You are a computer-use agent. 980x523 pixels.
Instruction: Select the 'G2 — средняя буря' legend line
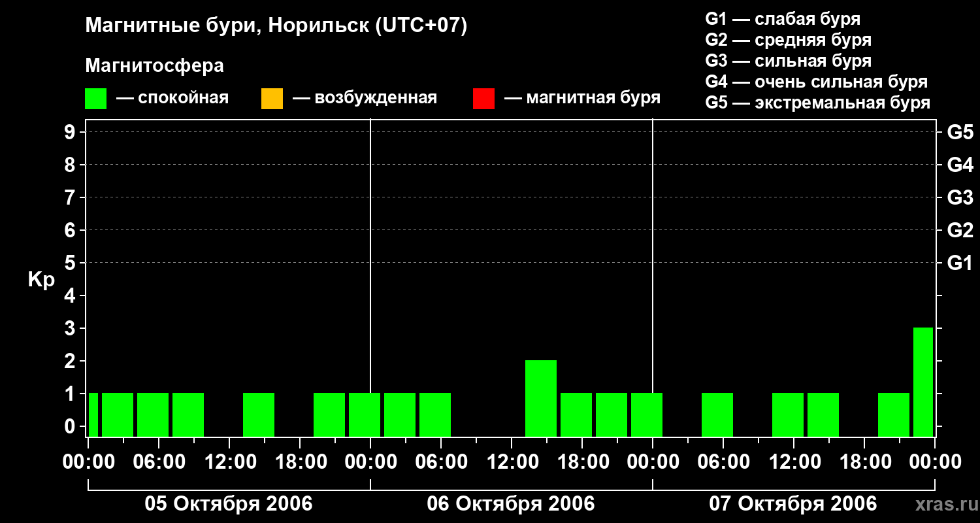click(x=789, y=40)
